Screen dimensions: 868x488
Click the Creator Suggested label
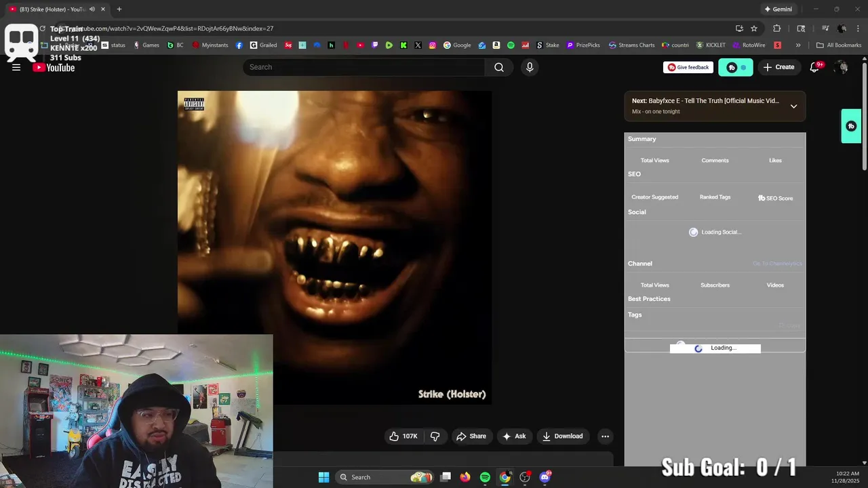pyautogui.click(x=655, y=197)
